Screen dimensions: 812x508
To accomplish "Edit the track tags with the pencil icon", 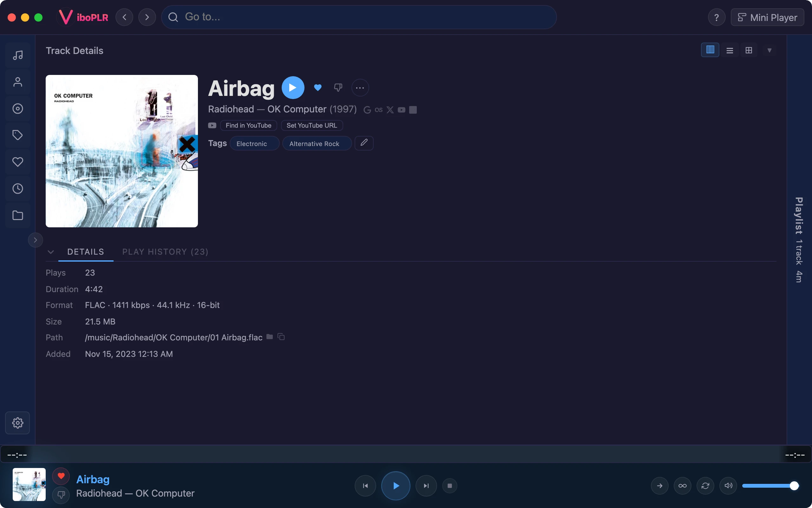I will coord(364,143).
